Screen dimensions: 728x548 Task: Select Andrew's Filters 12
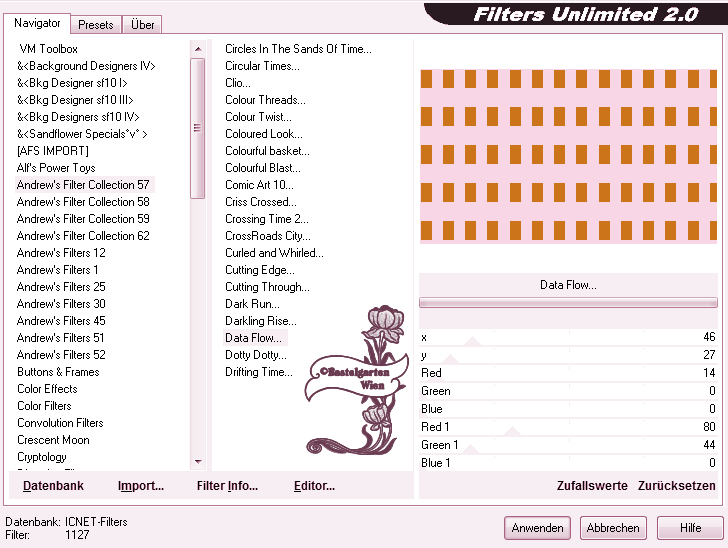pos(61,253)
